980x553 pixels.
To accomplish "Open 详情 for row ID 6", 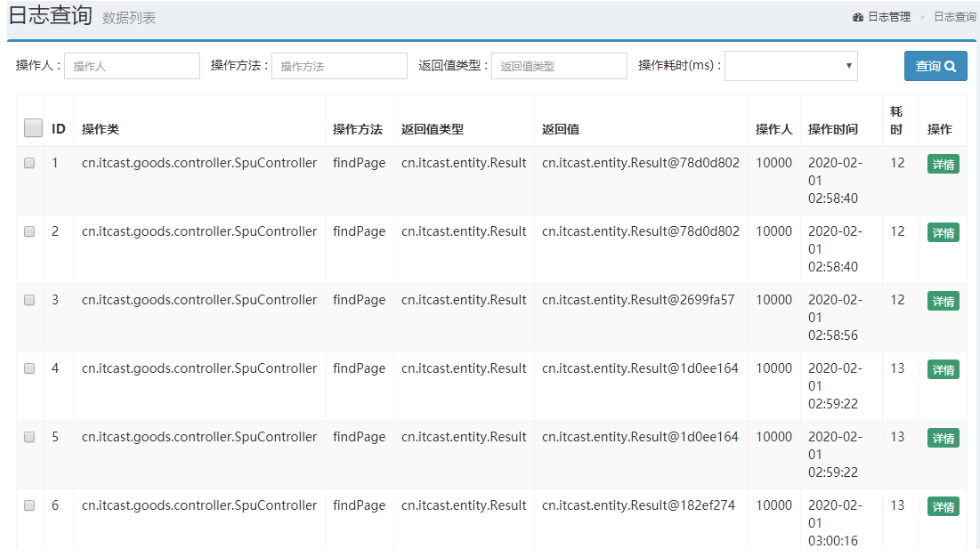I will [943, 507].
